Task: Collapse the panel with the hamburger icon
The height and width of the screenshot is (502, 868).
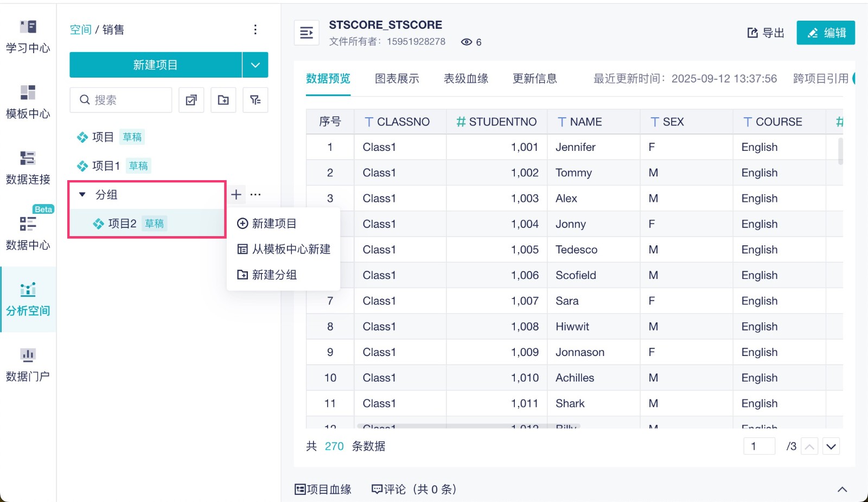Action: point(307,33)
